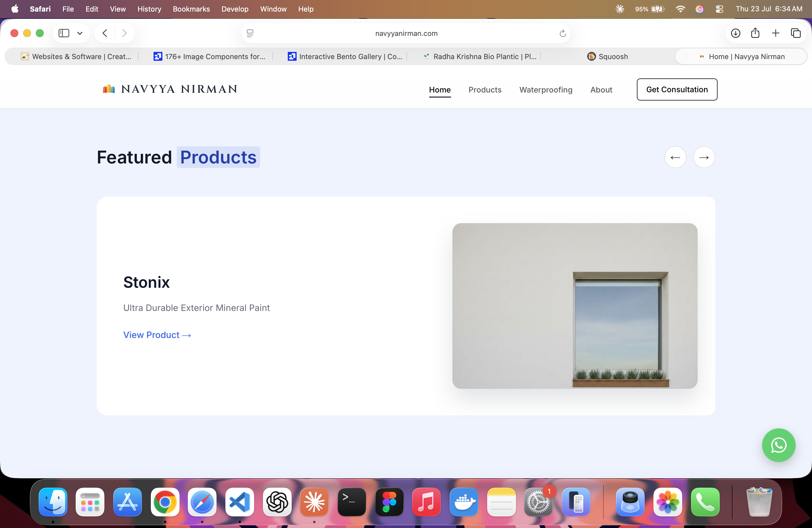Screen dimensions: 812x528
Task: Show next featured product with right arrow
Action: tap(704, 157)
